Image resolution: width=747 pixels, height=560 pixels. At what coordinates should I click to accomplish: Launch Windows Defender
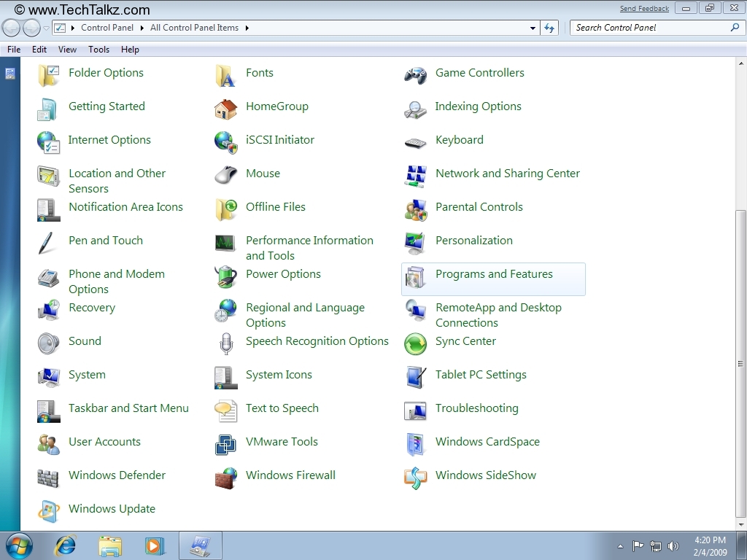point(117,475)
